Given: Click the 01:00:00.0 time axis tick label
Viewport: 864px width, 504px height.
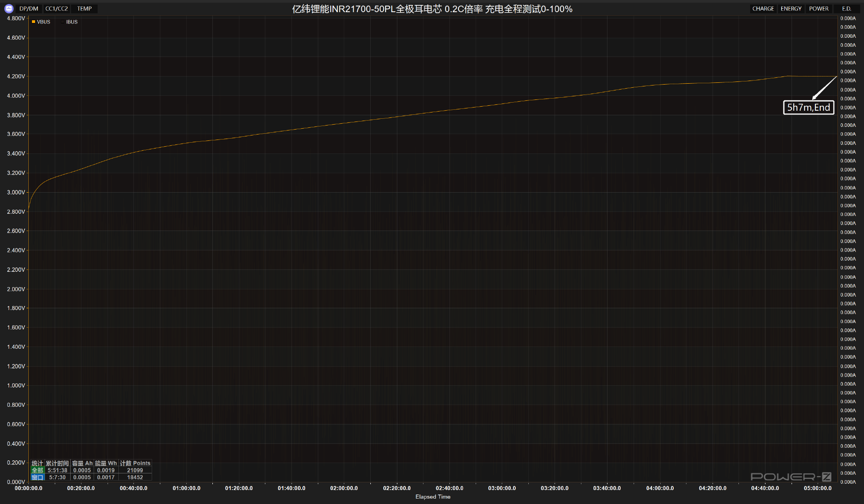Looking at the screenshot, I should click(186, 488).
